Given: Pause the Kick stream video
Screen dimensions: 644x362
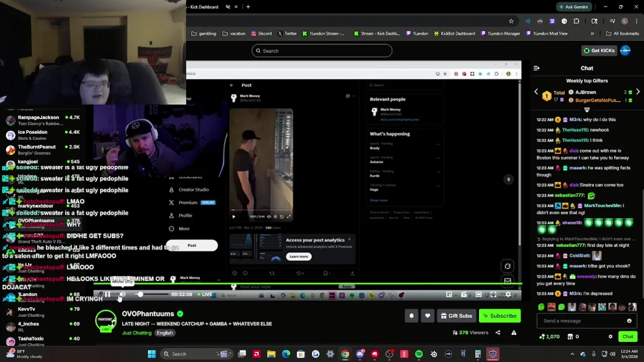Looking at the screenshot, I should coord(107,295).
